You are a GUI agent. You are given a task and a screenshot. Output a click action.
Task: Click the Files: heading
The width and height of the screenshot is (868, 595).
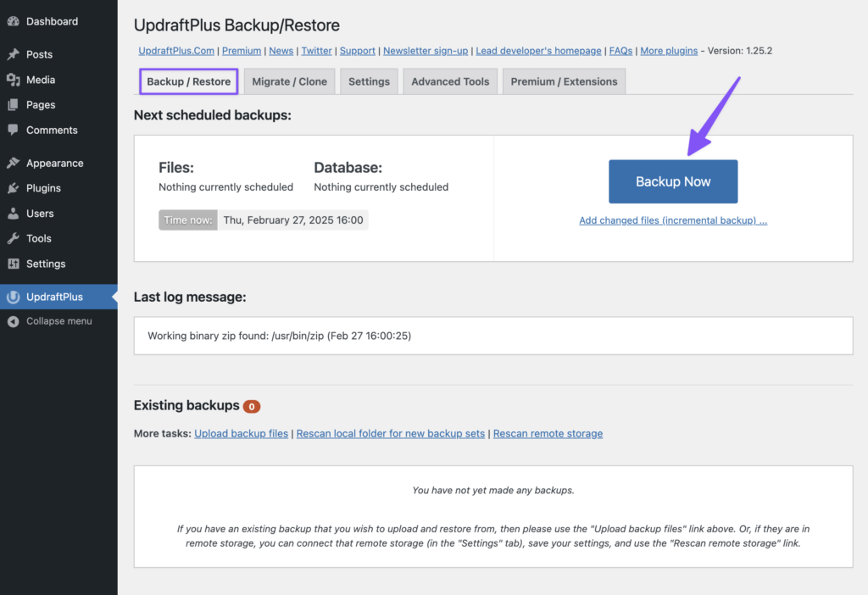pos(176,168)
